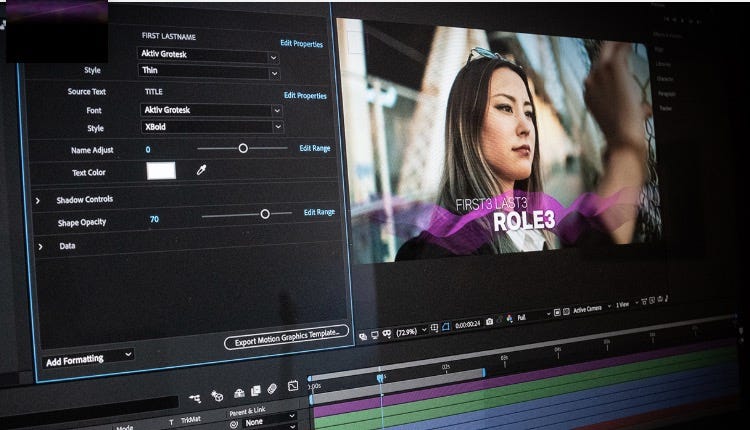The width and height of the screenshot is (750, 430).
Task: Click the current time 0:00:00:24 display
Action: (x=467, y=324)
